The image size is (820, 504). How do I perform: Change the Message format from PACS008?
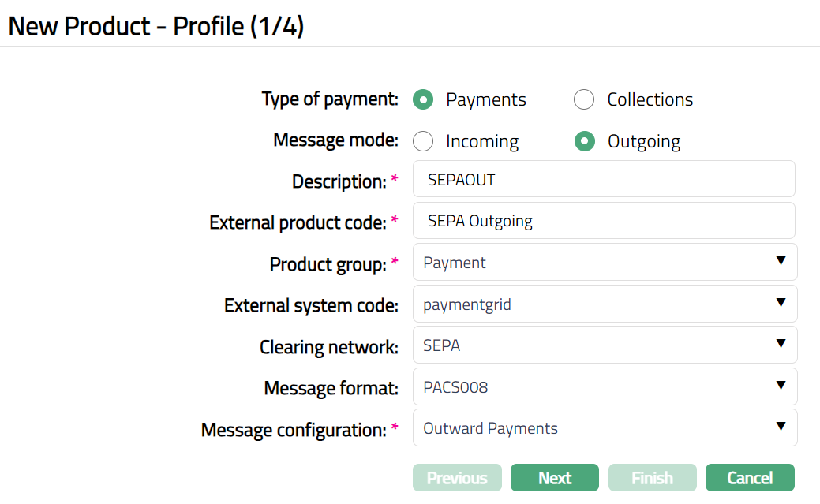604,386
